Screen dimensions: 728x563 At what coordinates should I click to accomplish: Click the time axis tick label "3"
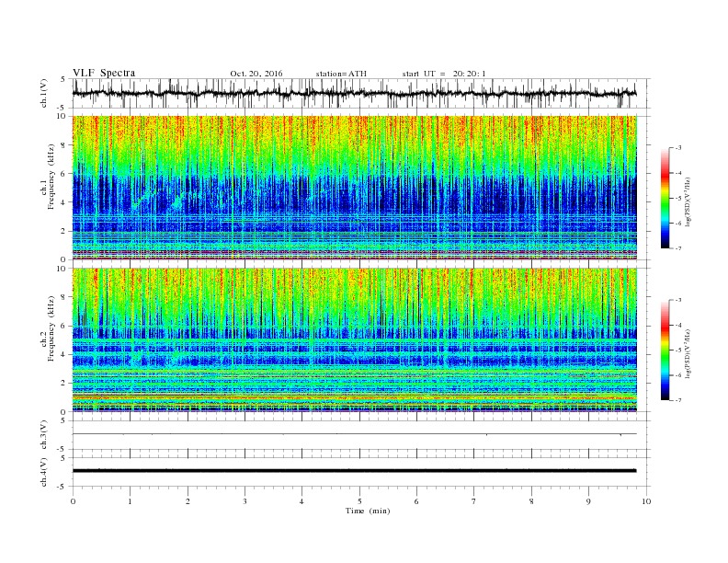tap(245, 501)
